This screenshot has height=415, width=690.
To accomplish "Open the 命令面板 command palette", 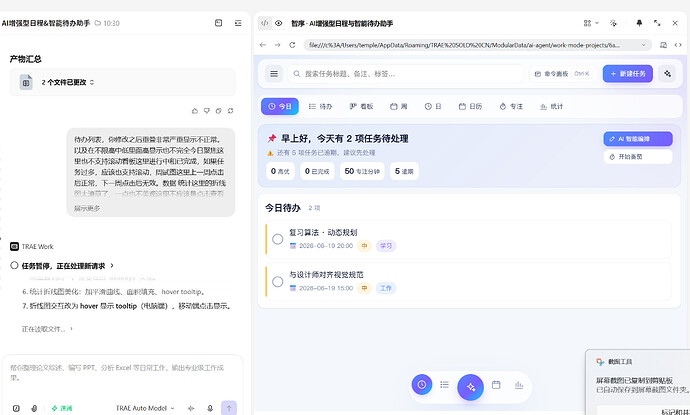I will coord(562,74).
